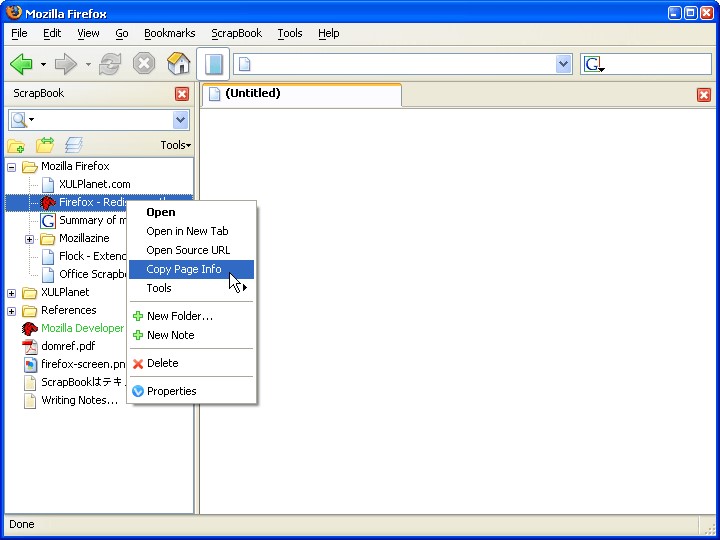
Task: Click the toggle all folders icon
Action: [x=45, y=146]
